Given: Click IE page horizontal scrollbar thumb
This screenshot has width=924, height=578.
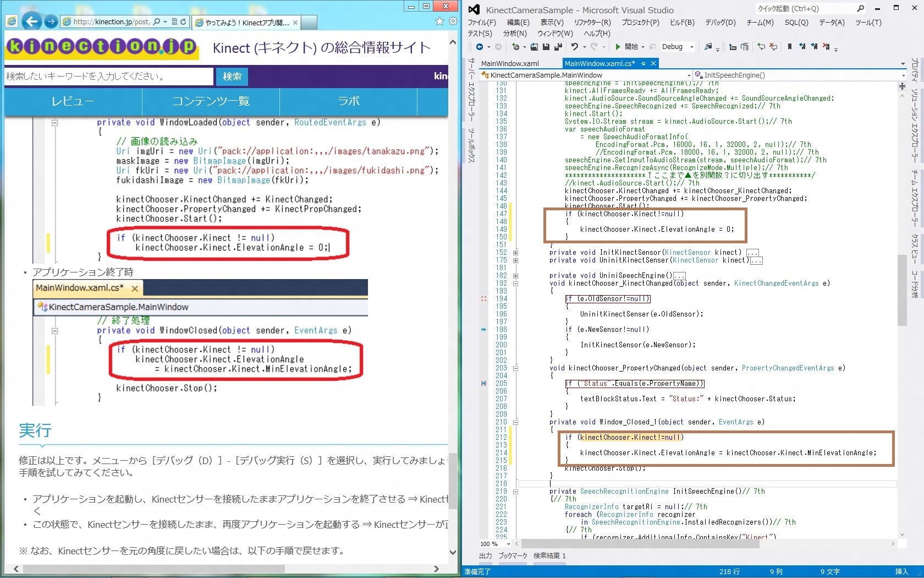Looking at the screenshot, I should pos(155,569).
